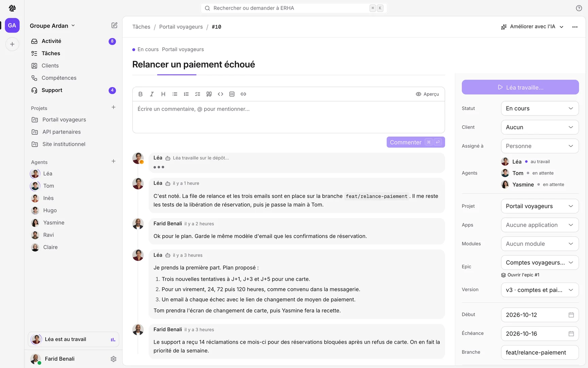Focus the Branche input field
Viewport: 588px width, 368px height.
[540, 352]
